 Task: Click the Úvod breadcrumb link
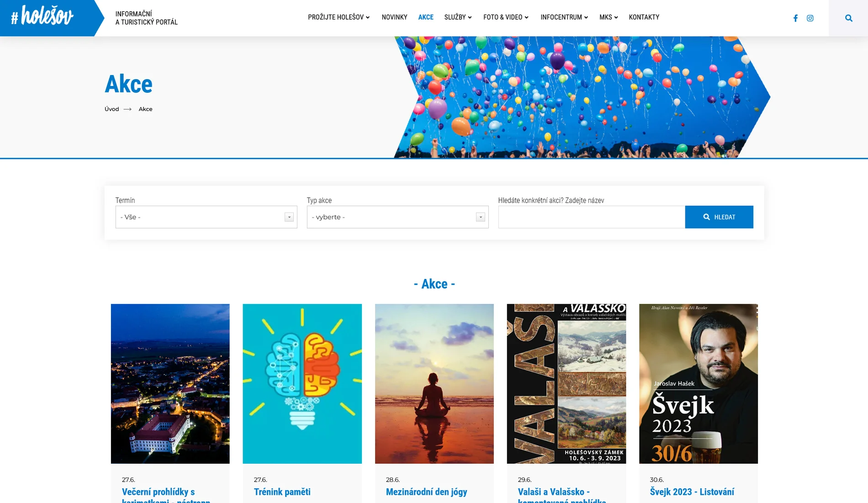pyautogui.click(x=111, y=109)
